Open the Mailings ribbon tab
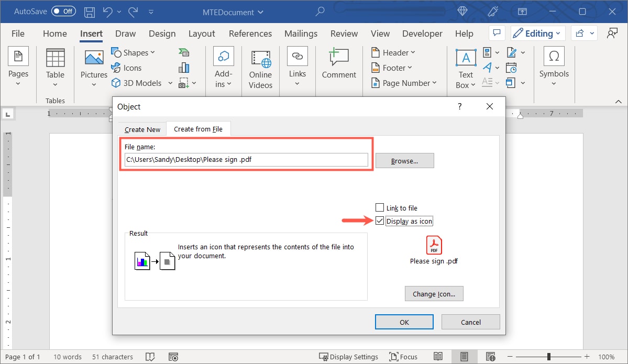 (x=301, y=34)
